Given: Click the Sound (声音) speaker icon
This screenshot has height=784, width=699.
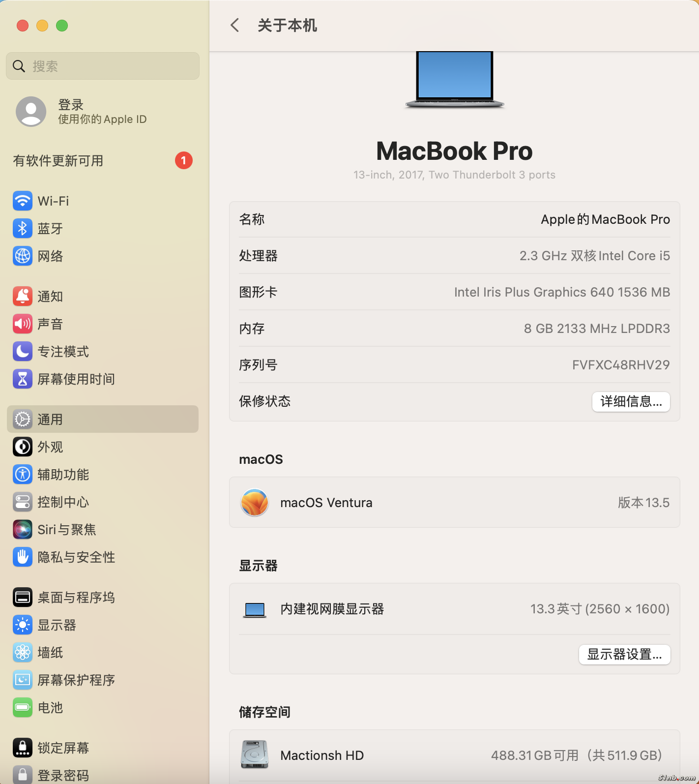Looking at the screenshot, I should pyautogui.click(x=23, y=324).
